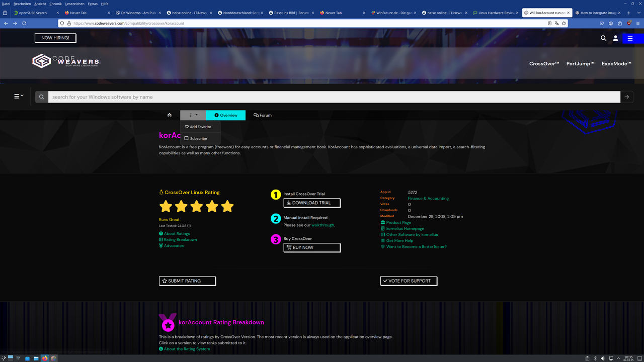
Task: Switch to the Overview tab
Action: pyautogui.click(x=226, y=115)
